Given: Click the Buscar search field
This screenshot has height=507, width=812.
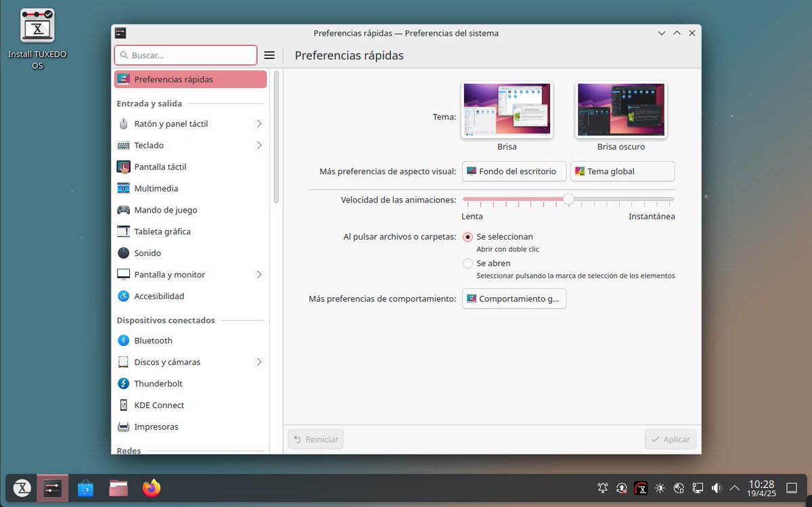Looking at the screenshot, I should [185, 55].
